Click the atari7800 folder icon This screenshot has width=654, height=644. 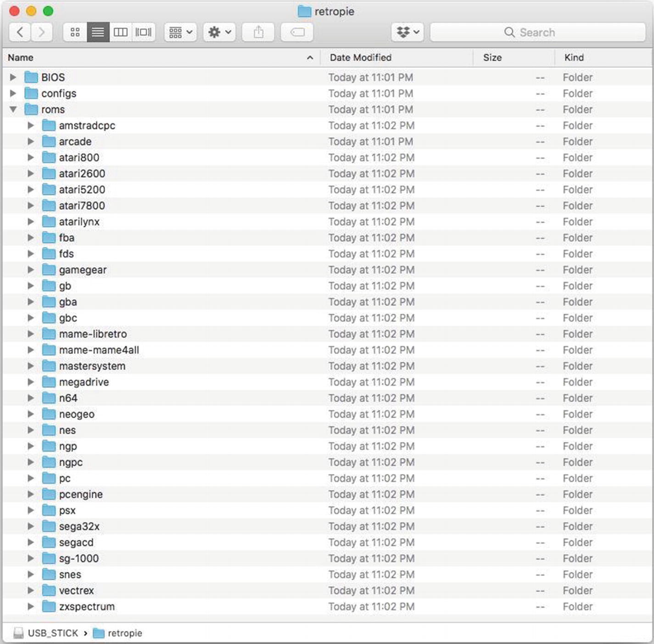(49, 206)
